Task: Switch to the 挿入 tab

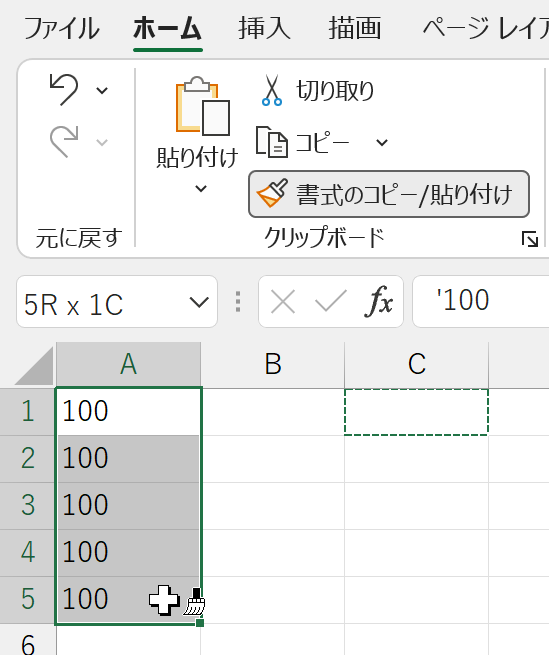Action: [x=264, y=28]
